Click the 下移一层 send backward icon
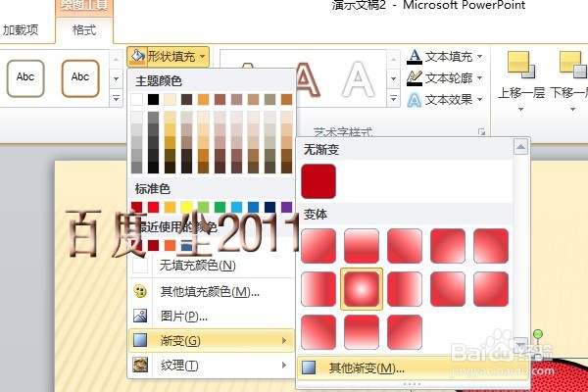This screenshot has height=392, width=588. (572, 66)
